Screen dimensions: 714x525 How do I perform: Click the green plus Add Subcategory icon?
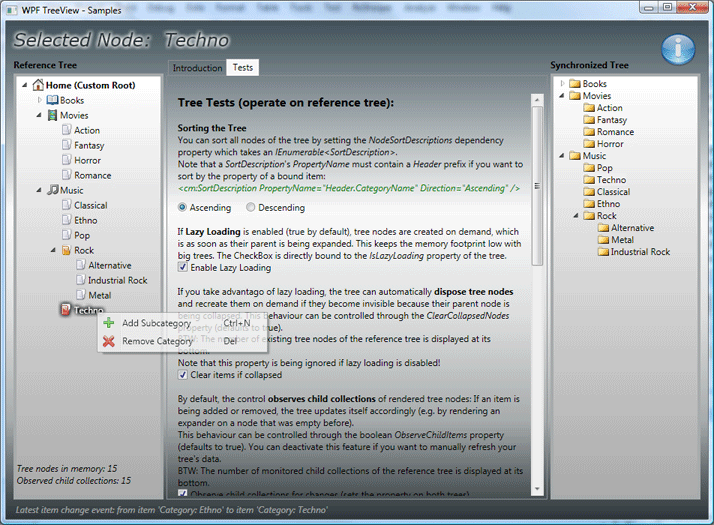click(x=109, y=323)
